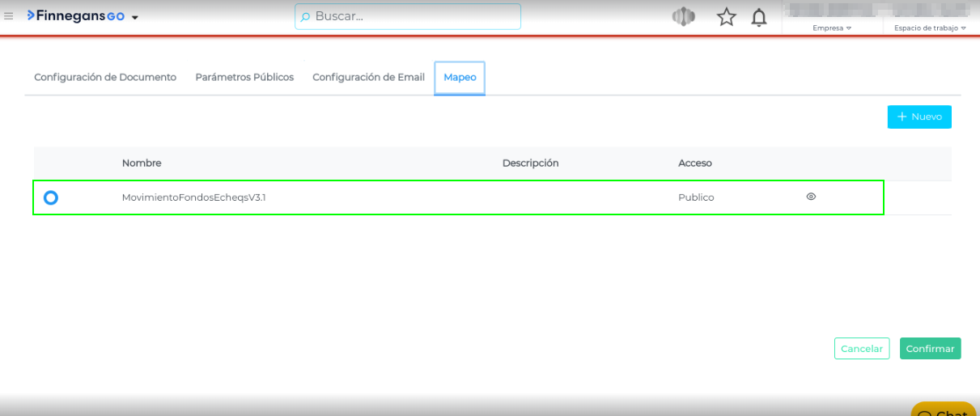Switch to Configuración de Documento tab
This screenshot has height=416, width=980.
coord(105,78)
